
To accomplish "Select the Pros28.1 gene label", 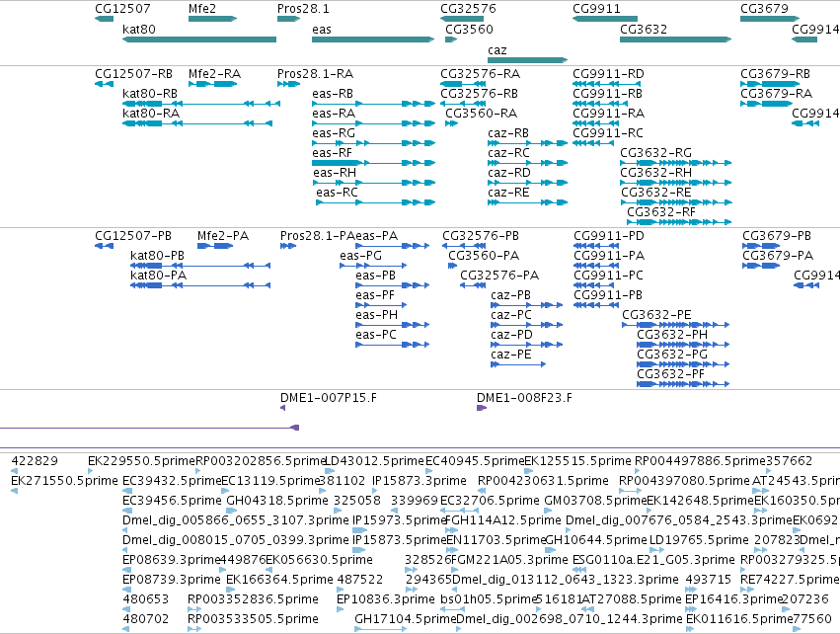I will pos(303,9).
